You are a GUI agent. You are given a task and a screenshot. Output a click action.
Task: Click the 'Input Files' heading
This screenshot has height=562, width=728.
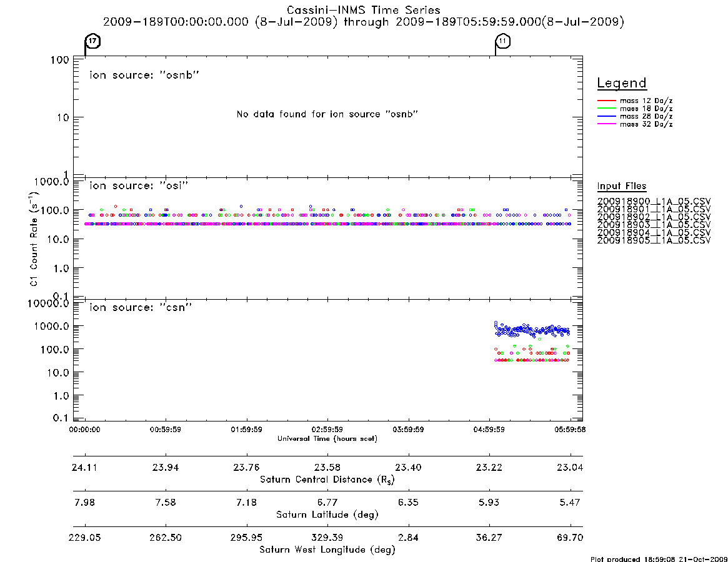pos(622,186)
